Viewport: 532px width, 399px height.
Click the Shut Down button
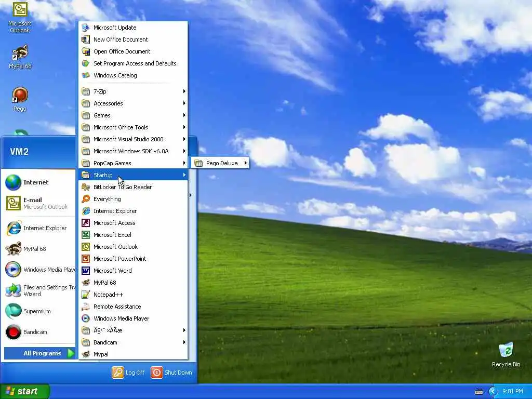tap(171, 373)
